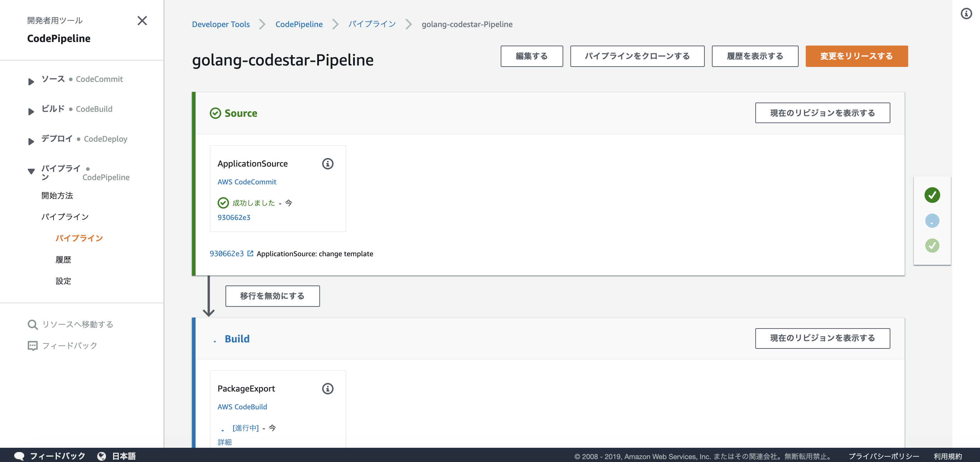Open 930662e3 link inside ApplicationSource card
The width and height of the screenshot is (980, 462).
[x=234, y=217]
